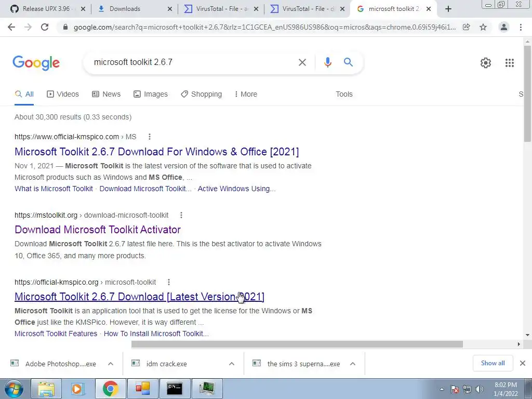This screenshot has width=532, height=399.
Task: Click the taskbar clock showing 8:02 PM
Action: 506,389
